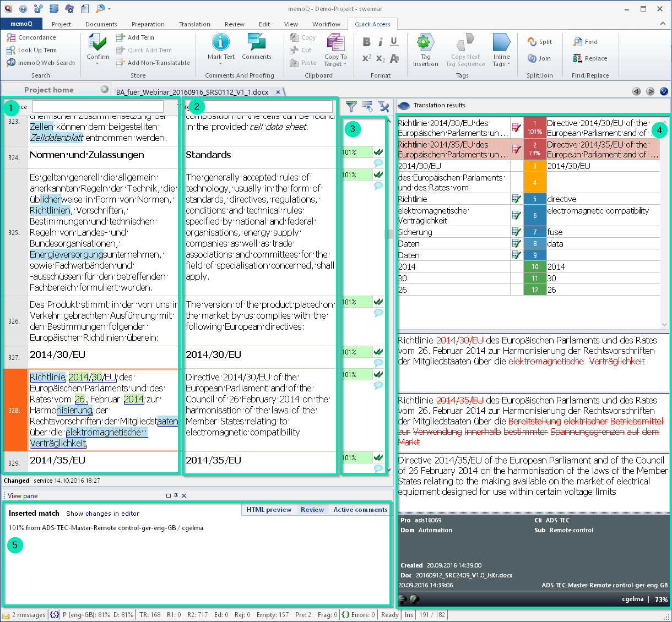Switch to the Translation ribbon tab
The height and width of the screenshot is (622, 672).
click(194, 24)
